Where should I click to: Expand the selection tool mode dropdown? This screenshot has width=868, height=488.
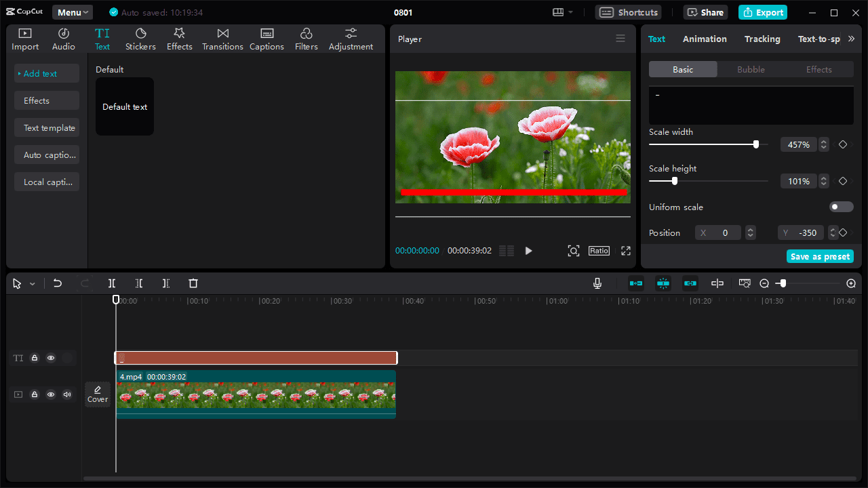32,284
